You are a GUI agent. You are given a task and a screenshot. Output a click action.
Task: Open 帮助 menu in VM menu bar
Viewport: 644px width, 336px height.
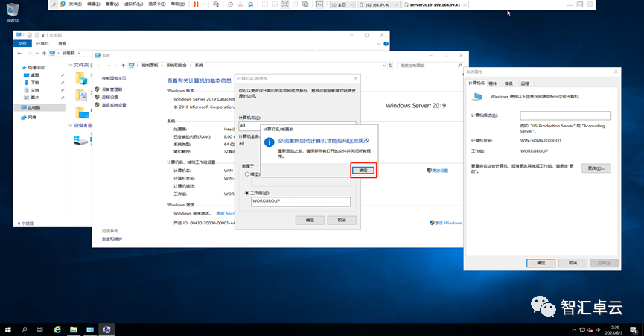tap(177, 4)
